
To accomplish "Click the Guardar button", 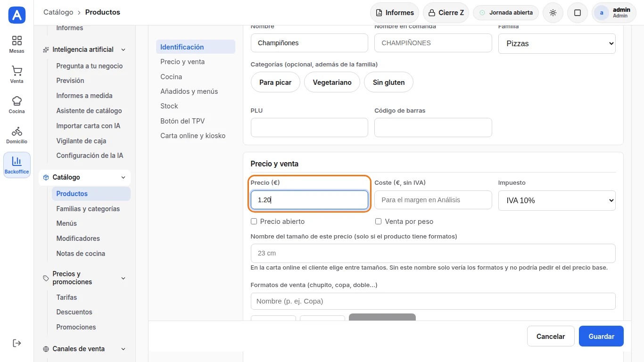I will 601,336.
